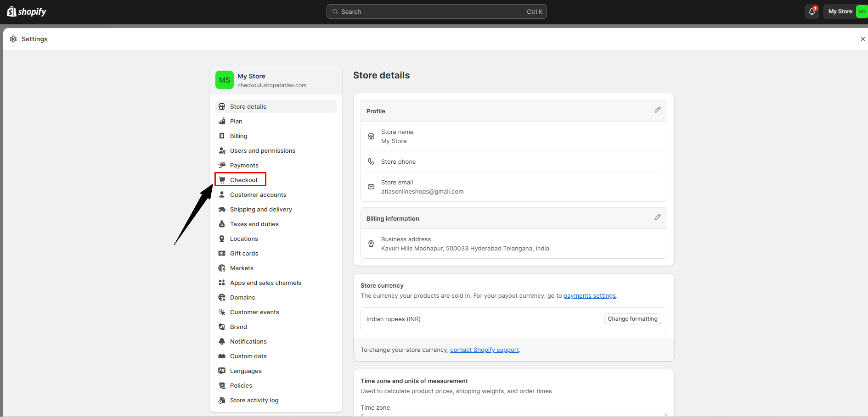868x417 pixels.
Task: Click the Shipping and delivery truck icon
Action: point(222,209)
